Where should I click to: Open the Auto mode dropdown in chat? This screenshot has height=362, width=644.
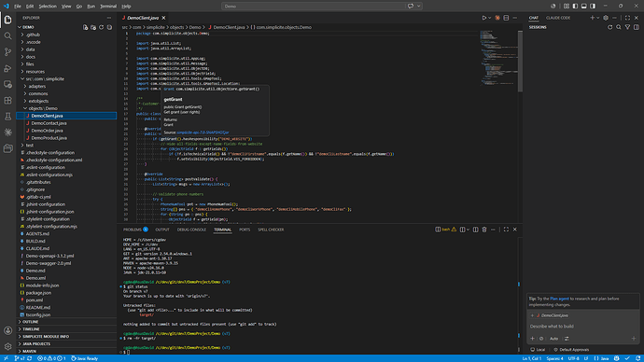pos(553,339)
